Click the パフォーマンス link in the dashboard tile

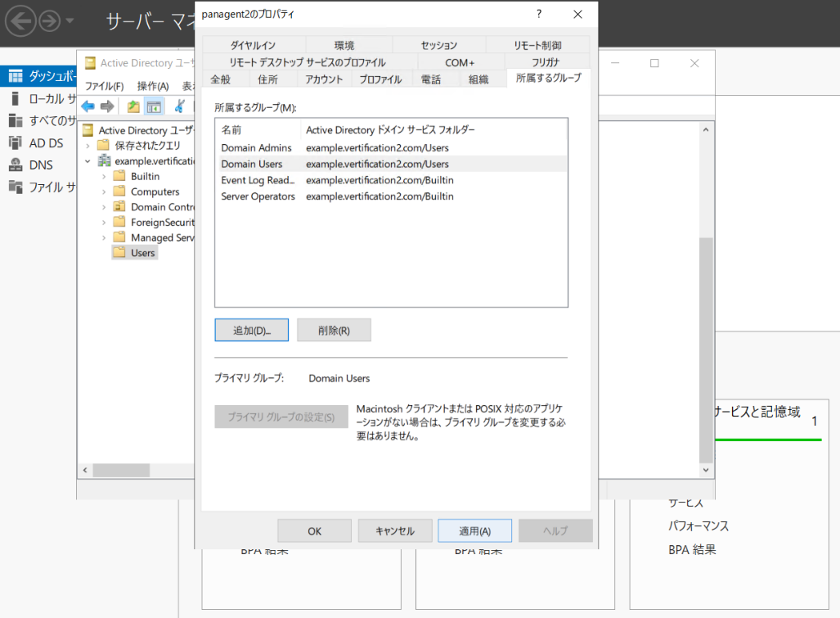point(698,526)
